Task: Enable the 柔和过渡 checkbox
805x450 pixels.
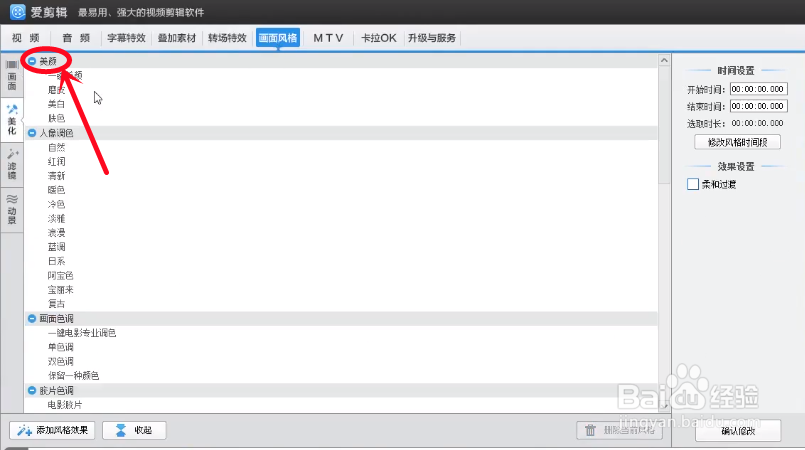Action: 693,184
